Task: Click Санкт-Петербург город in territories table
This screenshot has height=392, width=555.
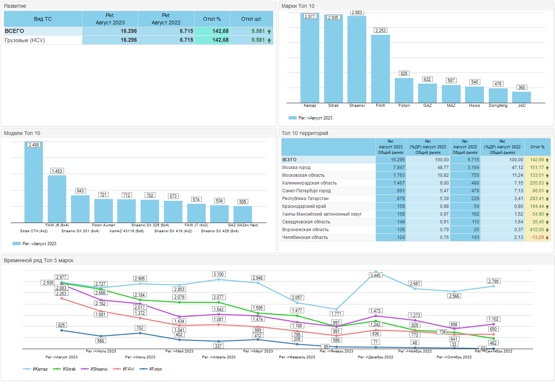Action: click(x=306, y=191)
